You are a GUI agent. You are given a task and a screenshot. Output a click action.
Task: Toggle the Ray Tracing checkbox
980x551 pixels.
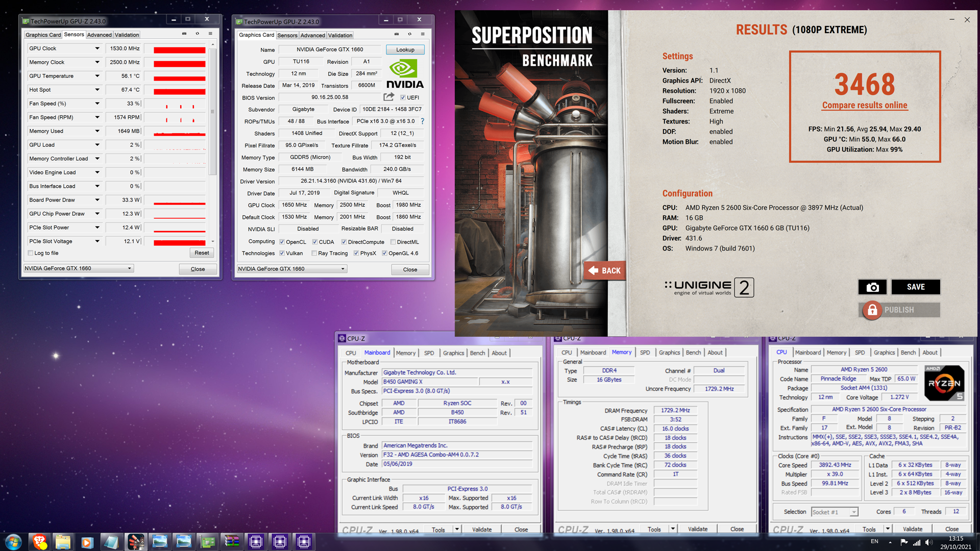314,253
